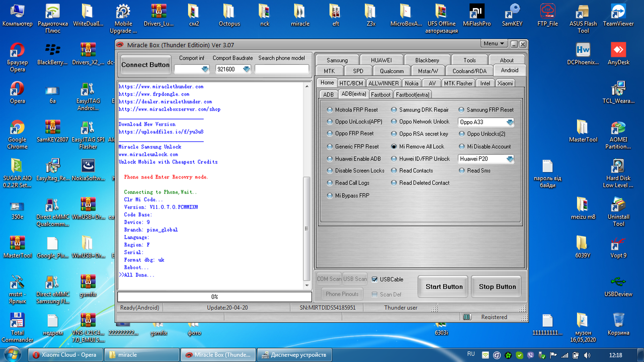
Task: Open the MasterTool folder on the right
Action: pyautogui.click(x=583, y=131)
